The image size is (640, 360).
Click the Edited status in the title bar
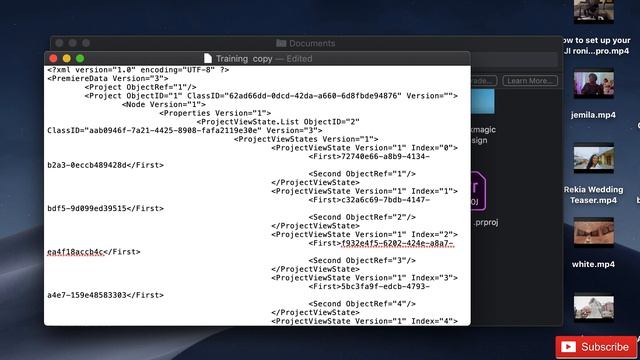pyautogui.click(x=299, y=59)
